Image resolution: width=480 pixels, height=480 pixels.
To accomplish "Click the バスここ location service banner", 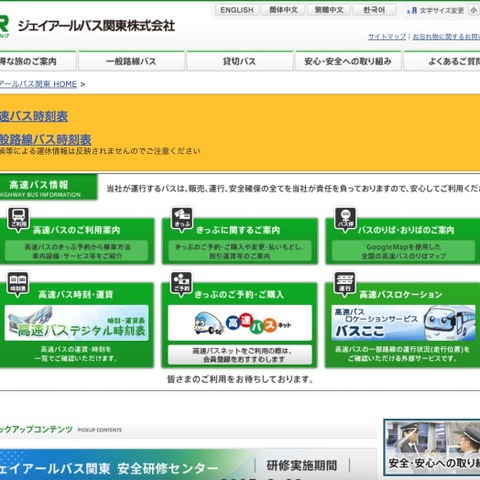I will coord(403,323).
